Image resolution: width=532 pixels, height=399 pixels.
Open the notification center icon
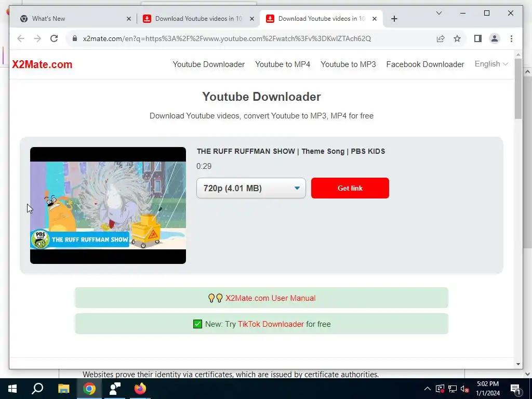pos(515,389)
